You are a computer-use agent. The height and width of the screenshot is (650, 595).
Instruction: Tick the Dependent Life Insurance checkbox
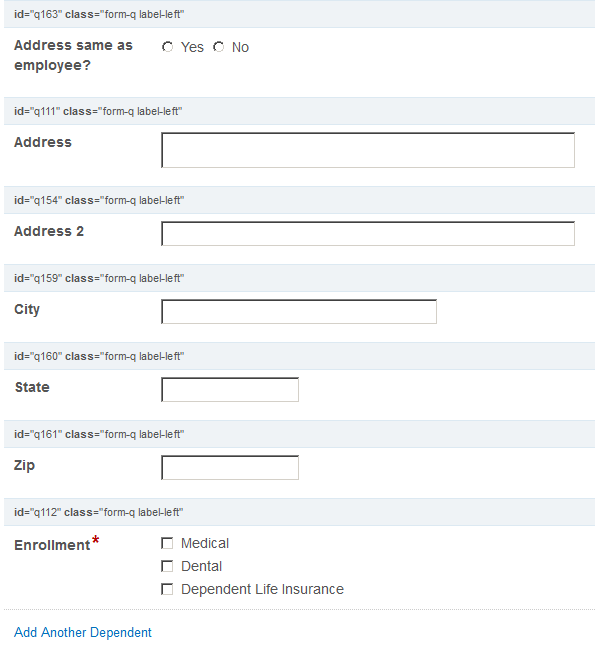[x=167, y=589]
